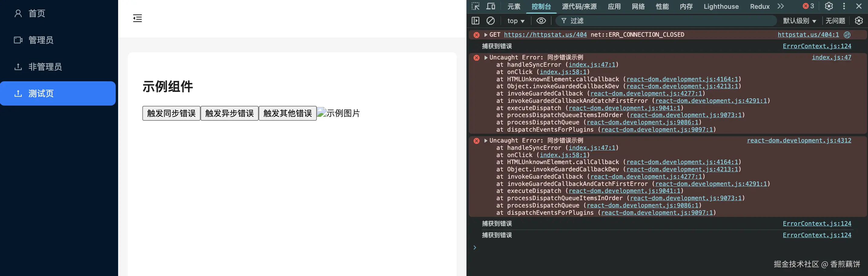Screen dimensions: 868x276
Task: Open DevTools settings gear in top bar
Action: (829, 6)
